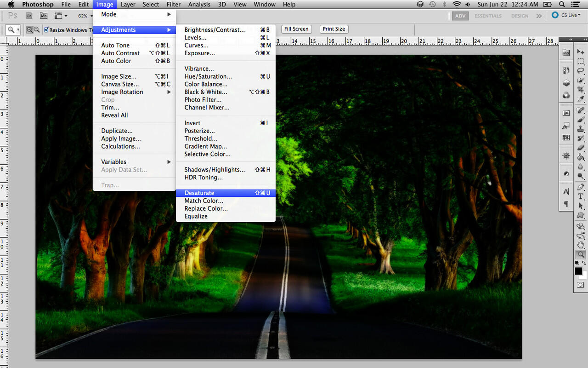
Task: Toggle Quick Mask mode button
Action: [581, 285]
